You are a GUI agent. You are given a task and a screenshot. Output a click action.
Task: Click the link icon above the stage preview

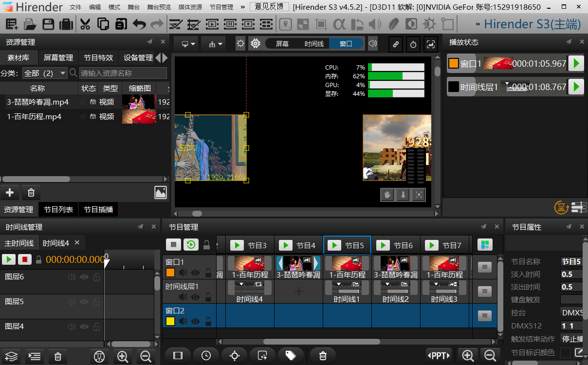(396, 44)
